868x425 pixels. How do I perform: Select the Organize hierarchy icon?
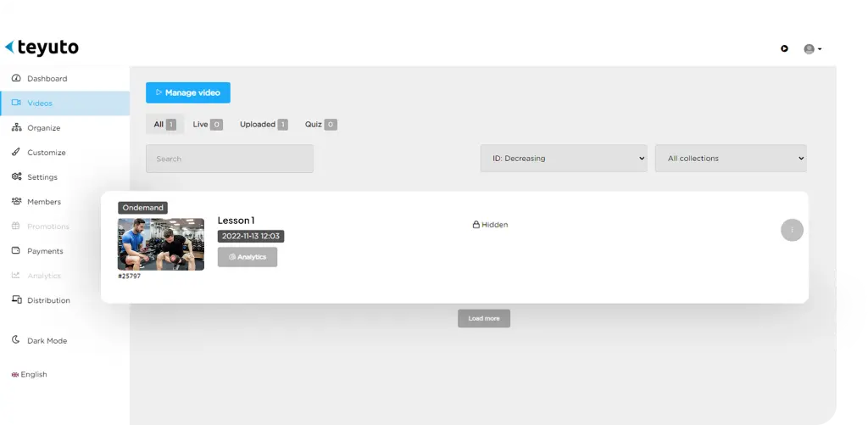tap(16, 127)
